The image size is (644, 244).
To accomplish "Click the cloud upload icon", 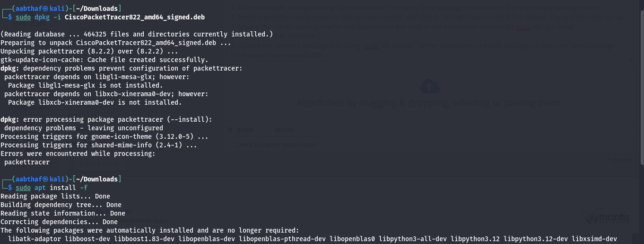I will click(x=429, y=86).
